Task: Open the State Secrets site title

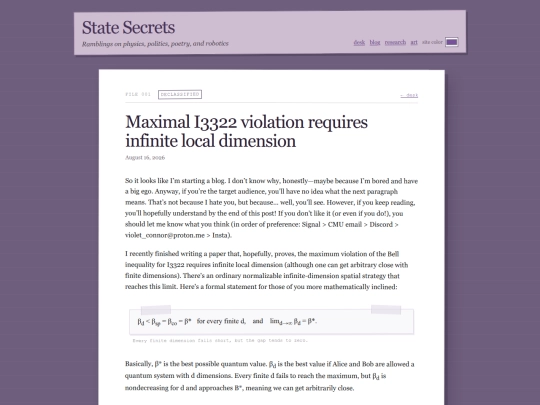Action: pos(128,28)
